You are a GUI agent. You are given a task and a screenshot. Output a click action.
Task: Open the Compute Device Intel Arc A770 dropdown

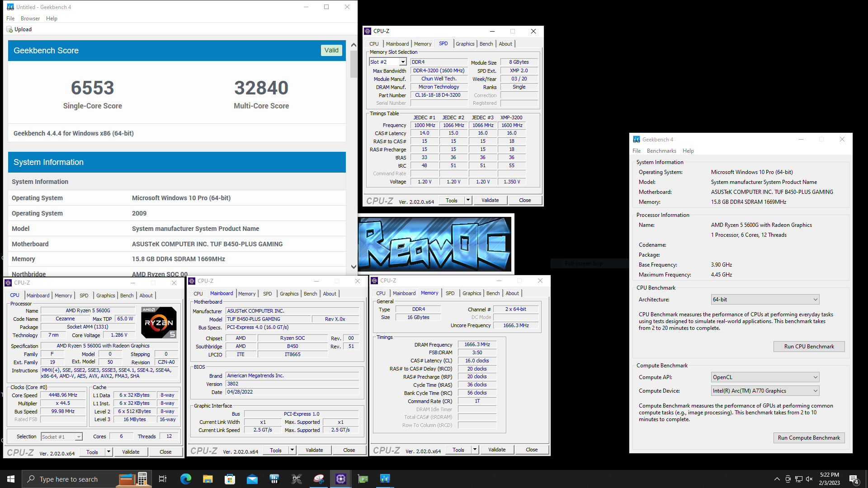[765, 391]
